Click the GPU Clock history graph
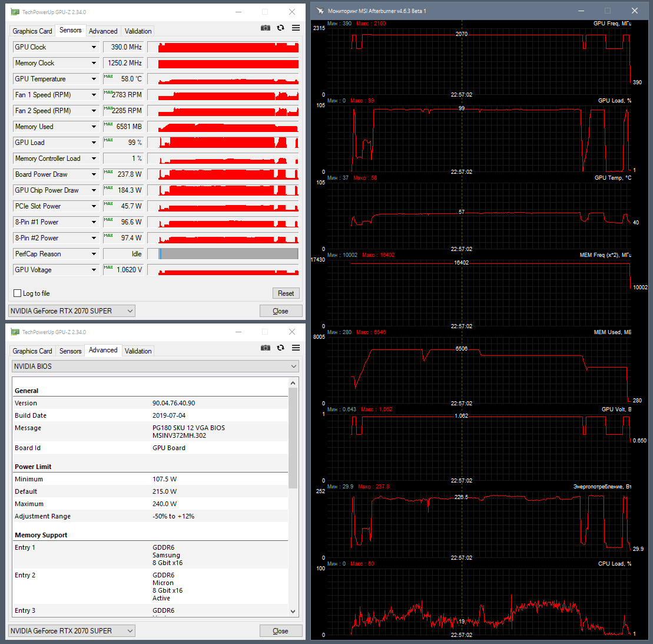The width and height of the screenshot is (653, 644). coord(223,47)
